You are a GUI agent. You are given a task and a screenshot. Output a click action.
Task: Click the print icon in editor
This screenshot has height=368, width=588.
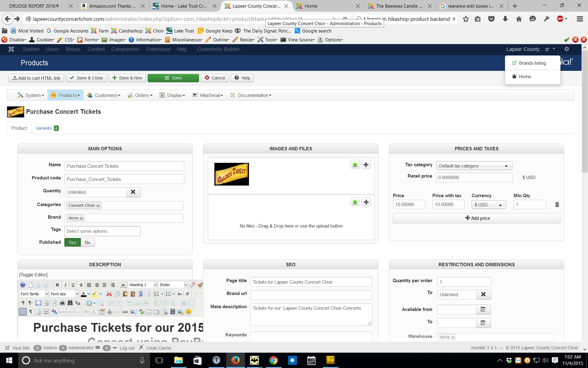[x=62, y=303]
